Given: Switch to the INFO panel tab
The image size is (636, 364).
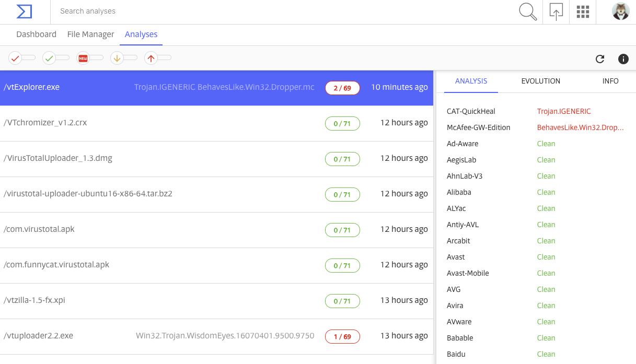Looking at the screenshot, I should 610,81.
